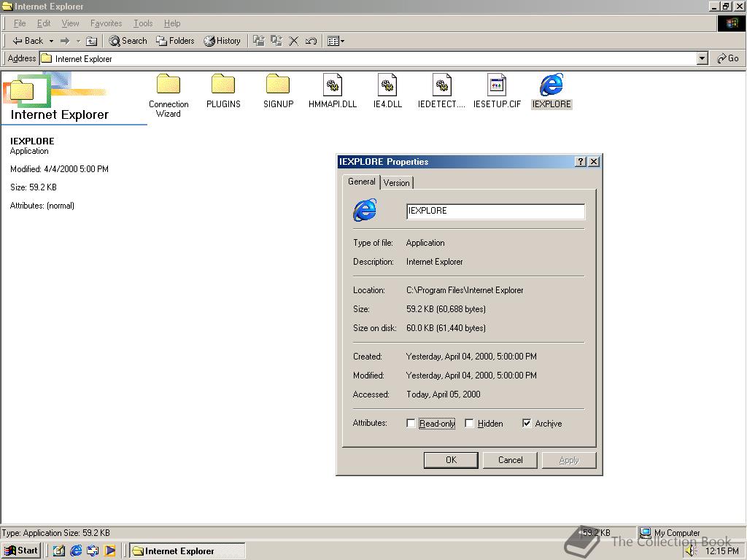
Task: Open the Forward history dropdown arrow
Action: click(78, 41)
